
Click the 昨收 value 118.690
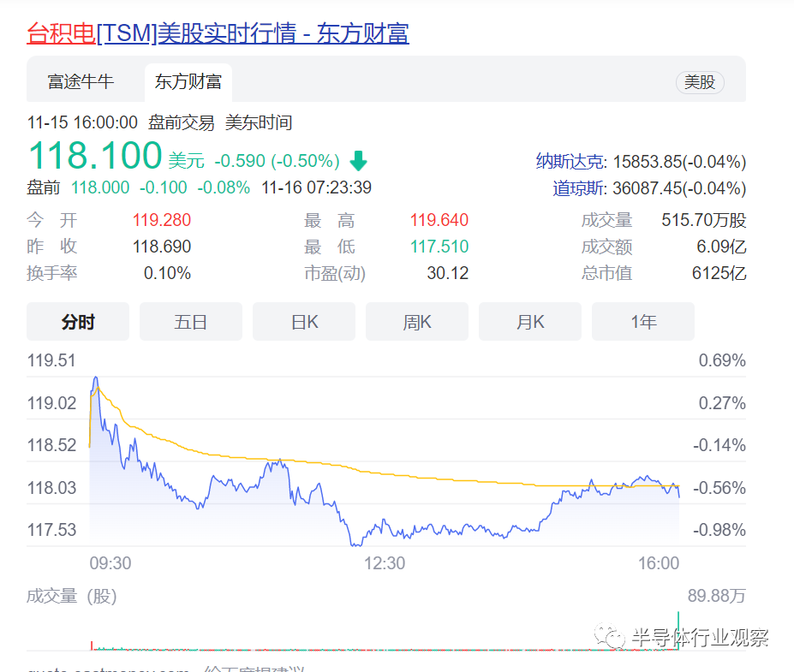[x=162, y=247]
